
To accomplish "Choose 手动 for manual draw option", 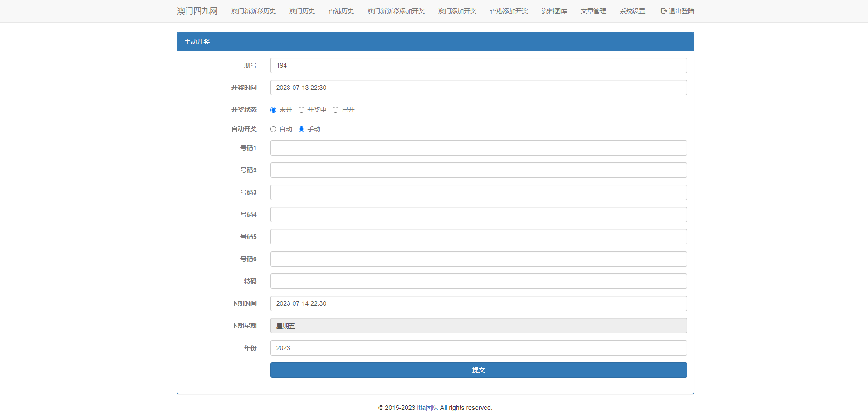I will [x=301, y=129].
